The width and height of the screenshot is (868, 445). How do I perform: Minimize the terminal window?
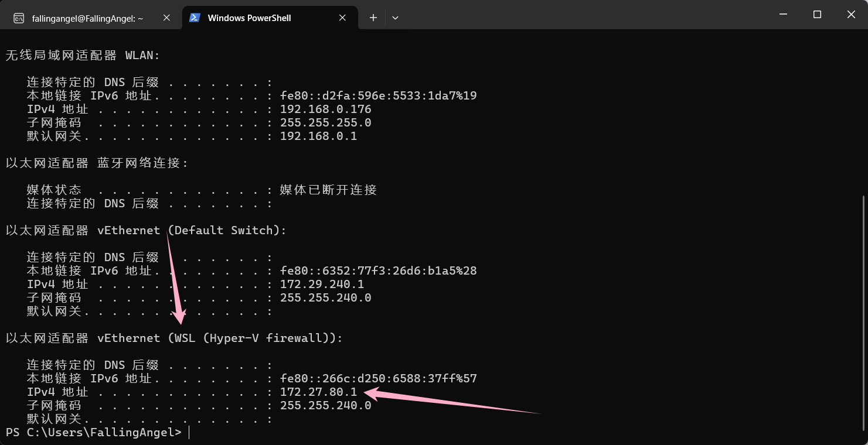784,14
